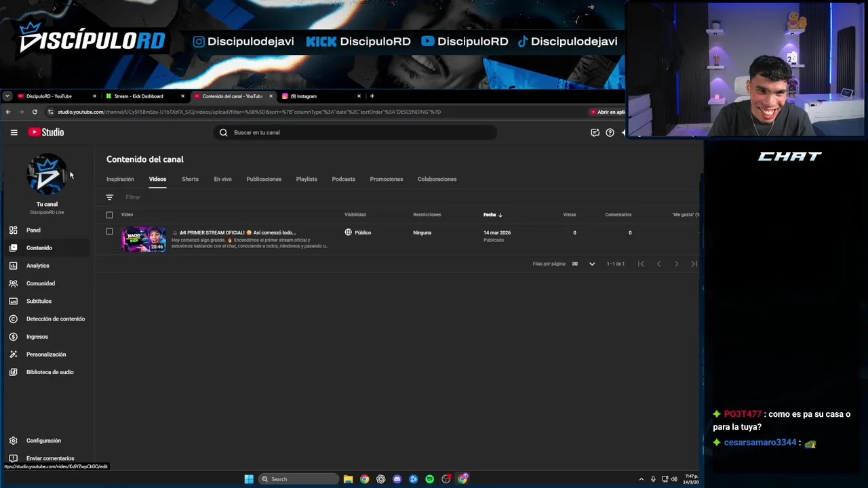The image size is (868, 488).
Task: Open the hamburger menu in YouTube Studio
Action: (x=14, y=132)
